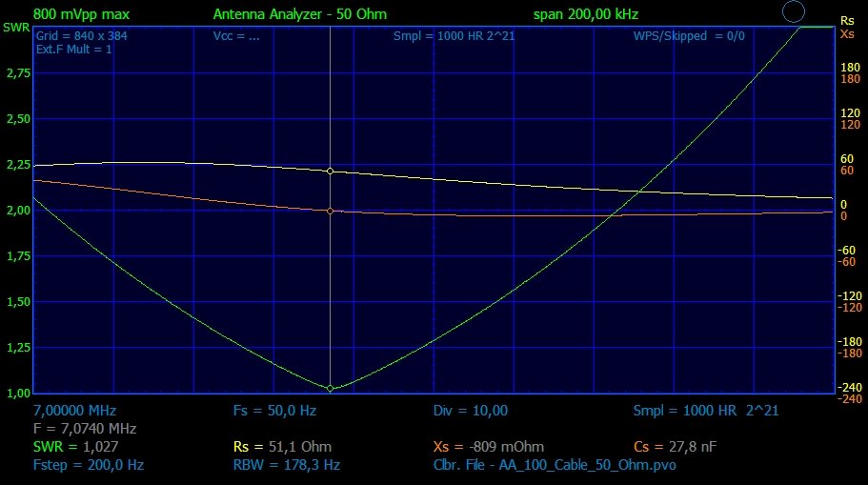Click the Antenna Analyzer - 50 Ohm title
The width and height of the screenshot is (868, 485).
coord(300,14)
